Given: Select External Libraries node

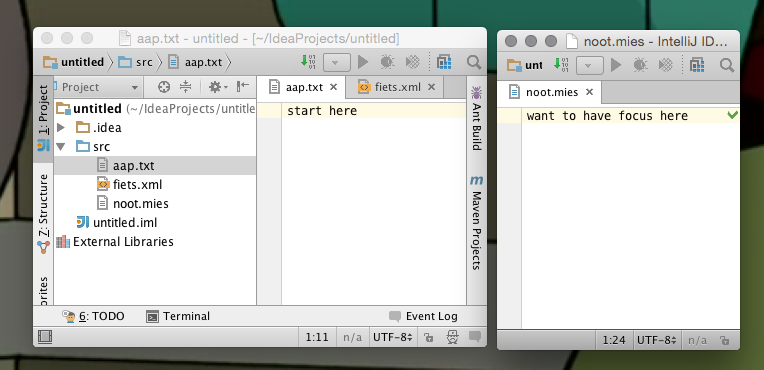Looking at the screenshot, I should [x=115, y=241].
